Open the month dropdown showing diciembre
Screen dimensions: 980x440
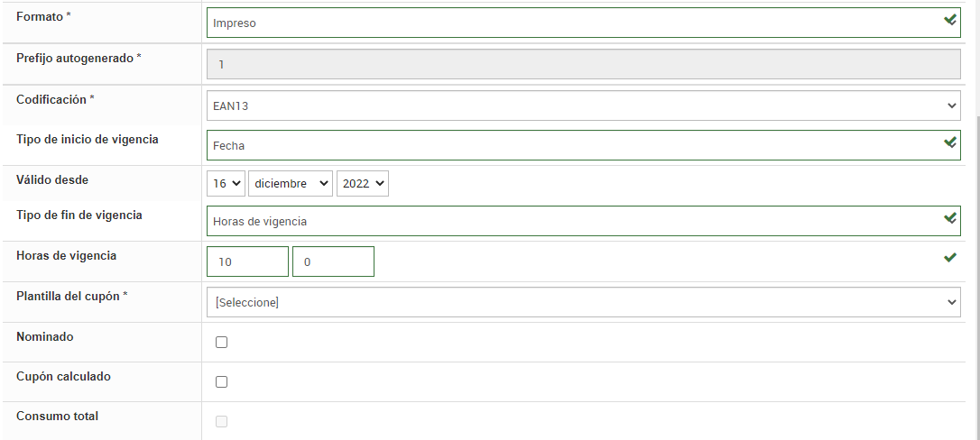point(291,184)
